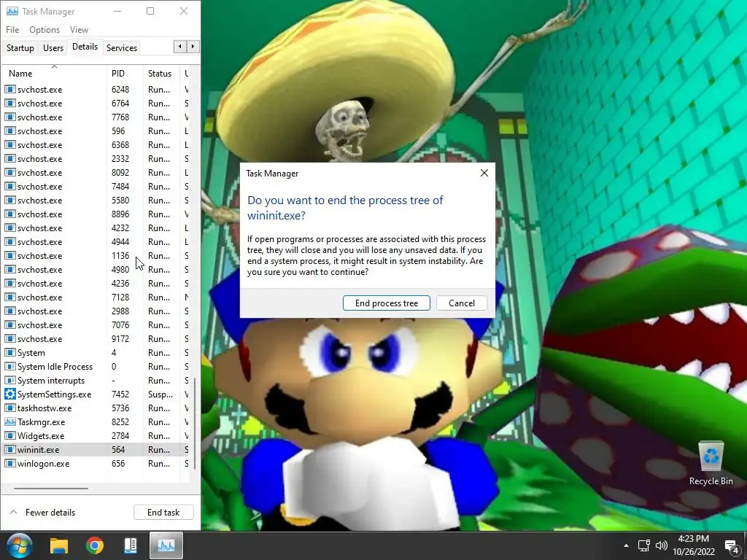Open the Start menu orb
Image resolution: width=747 pixels, height=560 pixels.
[20, 545]
